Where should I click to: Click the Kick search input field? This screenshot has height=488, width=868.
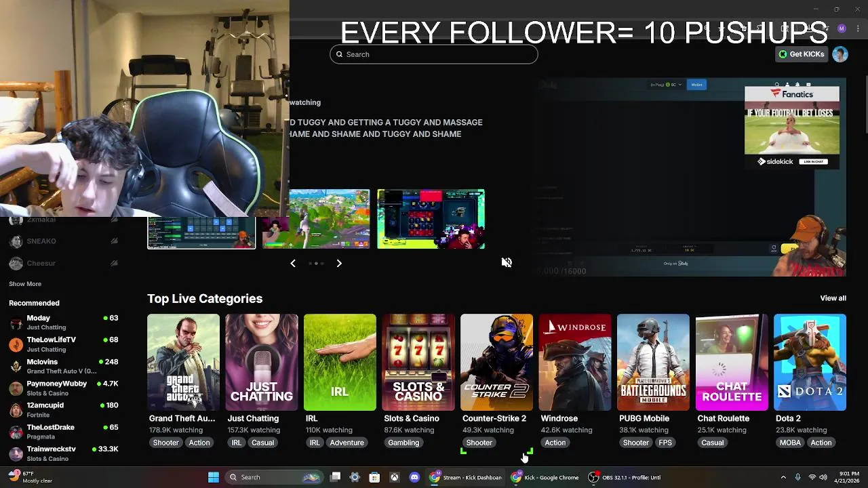[434, 54]
